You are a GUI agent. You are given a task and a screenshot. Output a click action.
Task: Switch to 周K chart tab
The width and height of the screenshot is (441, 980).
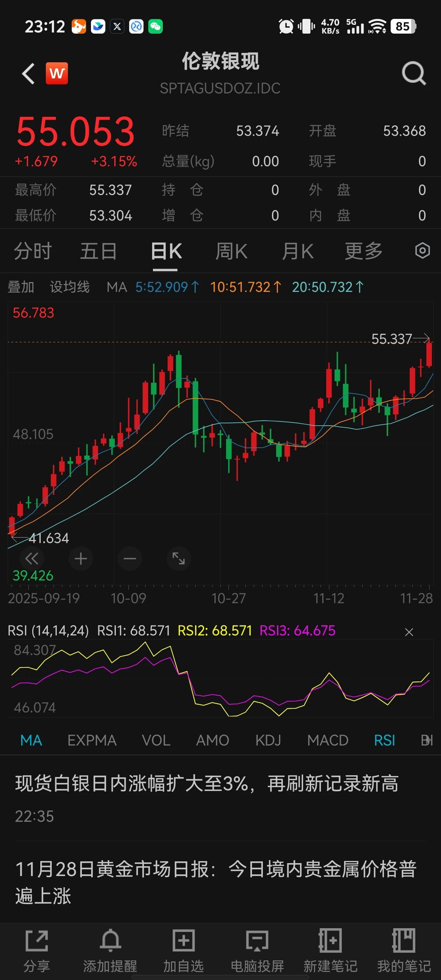tap(231, 251)
